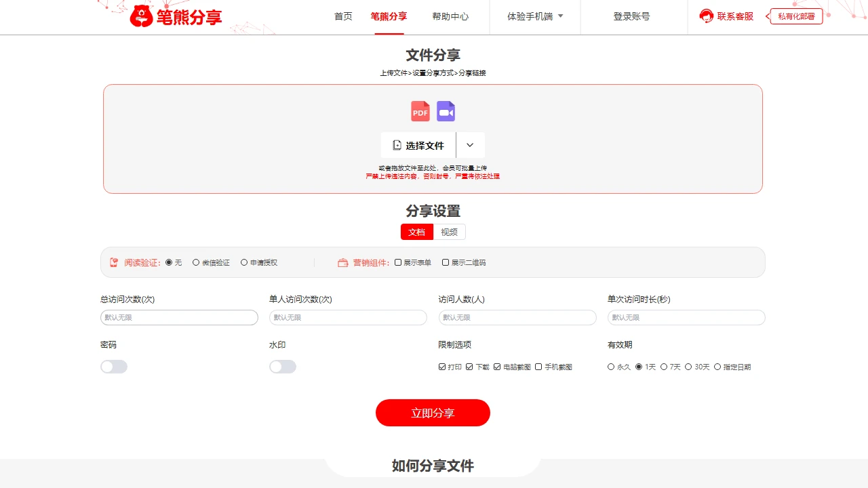Enable the 密码 password toggle
The width and height of the screenshot is (868, 488).
click(114, 366)
